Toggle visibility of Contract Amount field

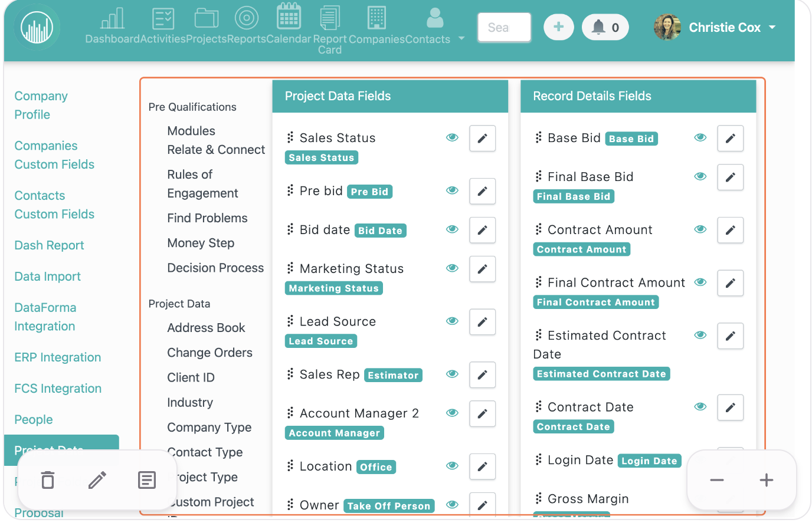point(700,229)
